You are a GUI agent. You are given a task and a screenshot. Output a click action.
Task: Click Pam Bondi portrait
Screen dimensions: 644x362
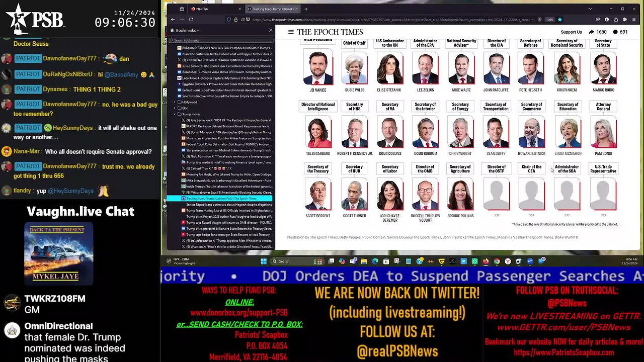coord(603,131)
